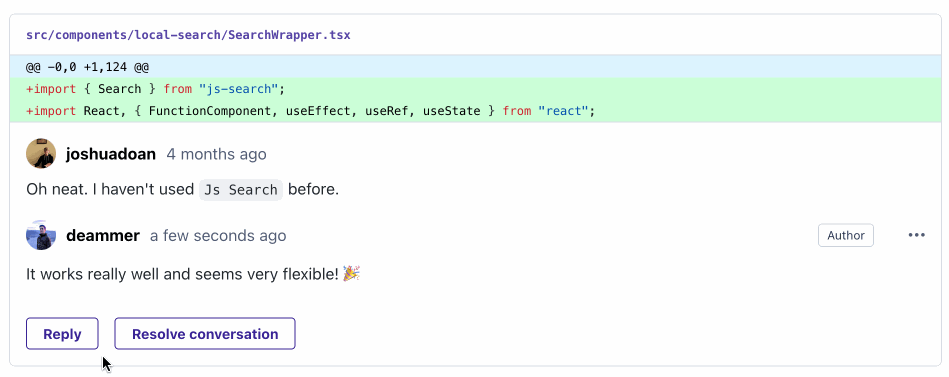This screenshot has width=949, height=377.
Task: Open joshuadoan's username link
Action: pos(111,154)
